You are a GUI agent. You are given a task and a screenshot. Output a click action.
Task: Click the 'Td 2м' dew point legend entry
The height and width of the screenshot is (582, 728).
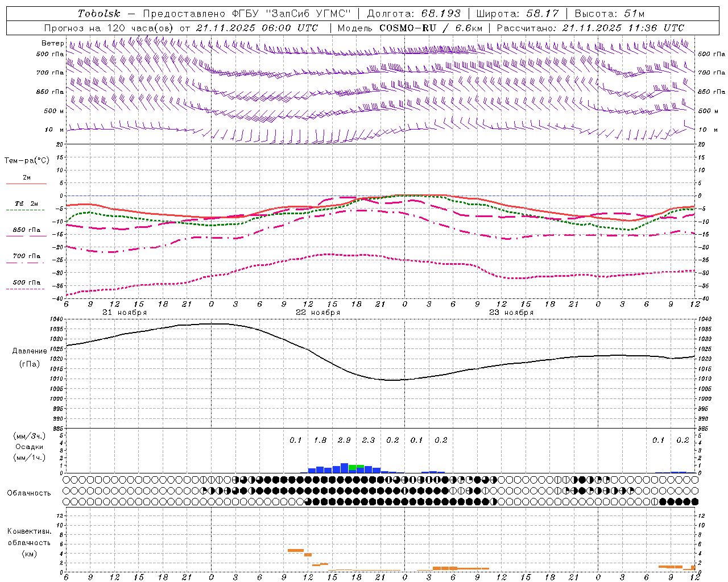[26, 203]
